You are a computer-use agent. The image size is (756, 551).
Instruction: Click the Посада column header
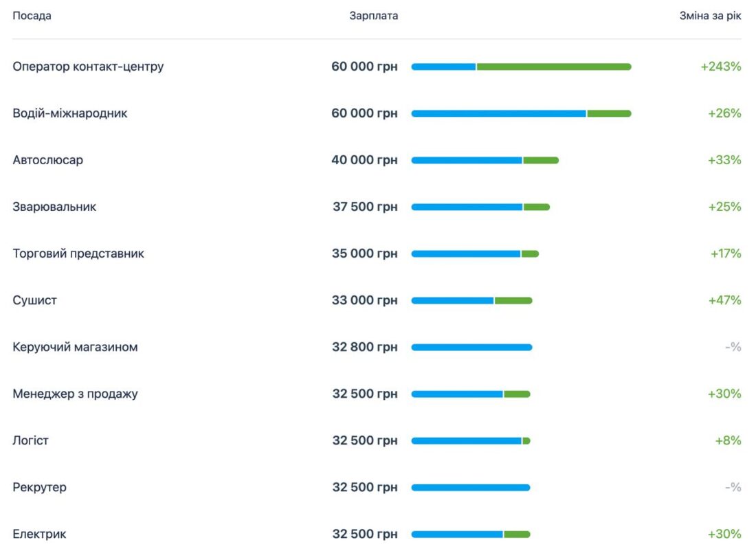pos(32,16)
